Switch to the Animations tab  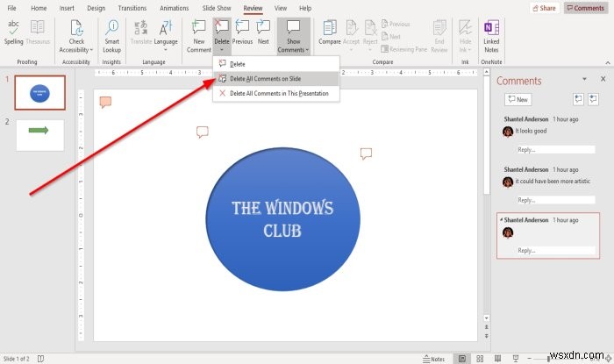(175, 8)
